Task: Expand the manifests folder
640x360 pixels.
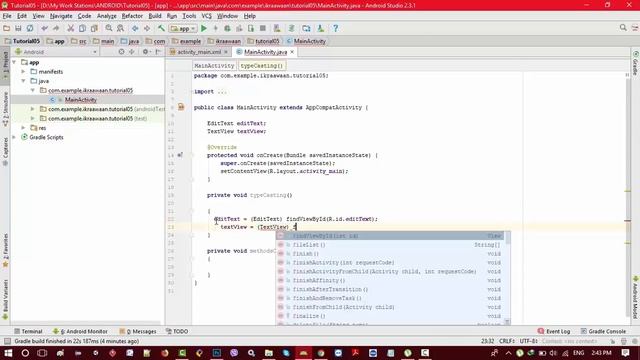Action: point(24,72)
